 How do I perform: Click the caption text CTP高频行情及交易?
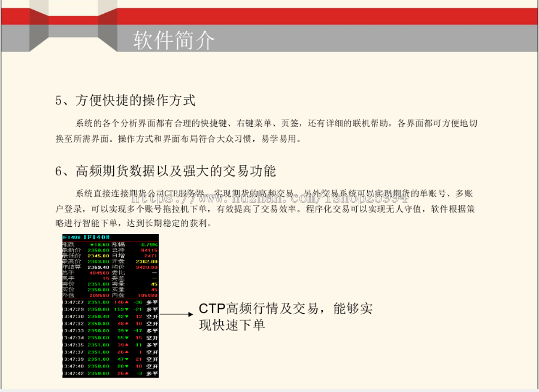click(259, 308)
